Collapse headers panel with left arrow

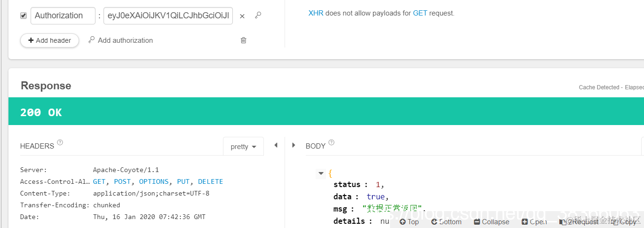click(276, 145)
